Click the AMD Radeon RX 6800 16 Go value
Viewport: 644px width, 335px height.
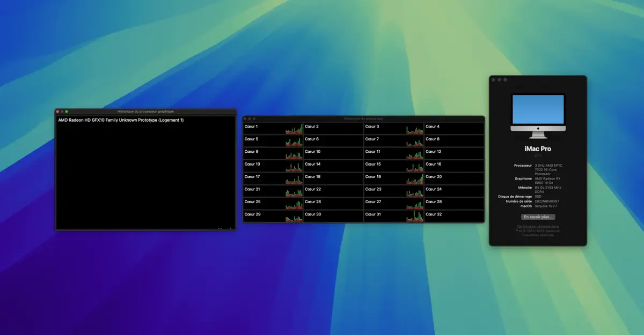point(547,181)
